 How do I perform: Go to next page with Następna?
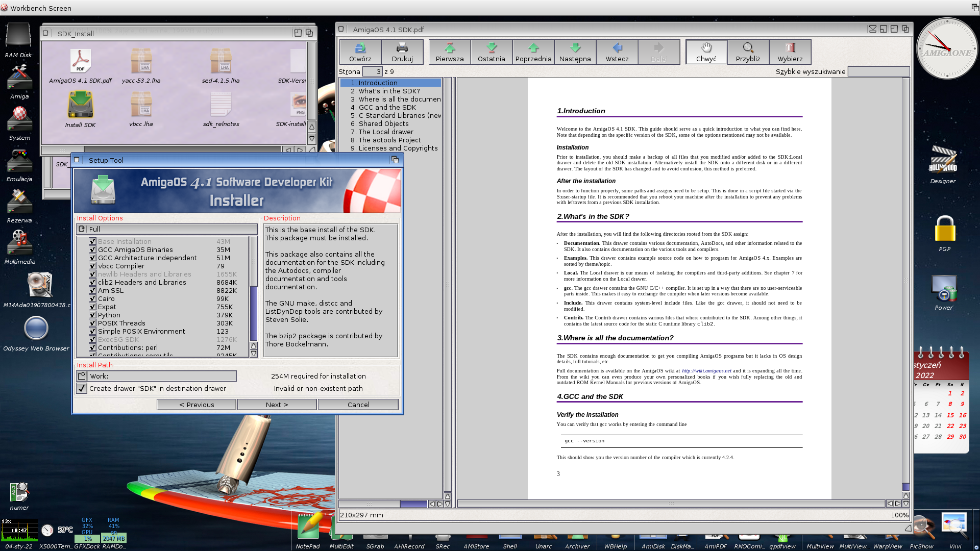575,52
